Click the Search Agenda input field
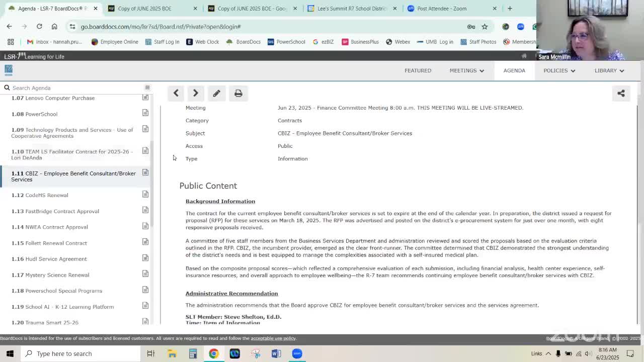Viewport: 644px width, 362px height. click(75, 88)
